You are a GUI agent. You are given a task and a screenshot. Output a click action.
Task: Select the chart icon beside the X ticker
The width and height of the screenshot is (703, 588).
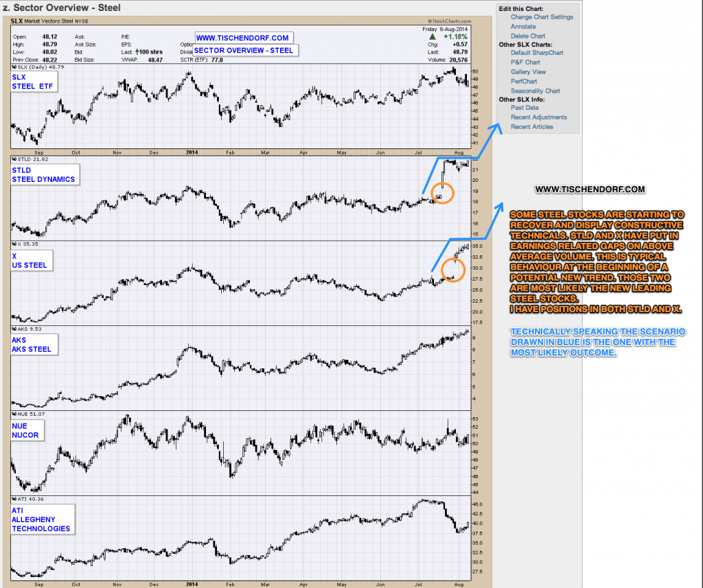click(x=14, y=244)
